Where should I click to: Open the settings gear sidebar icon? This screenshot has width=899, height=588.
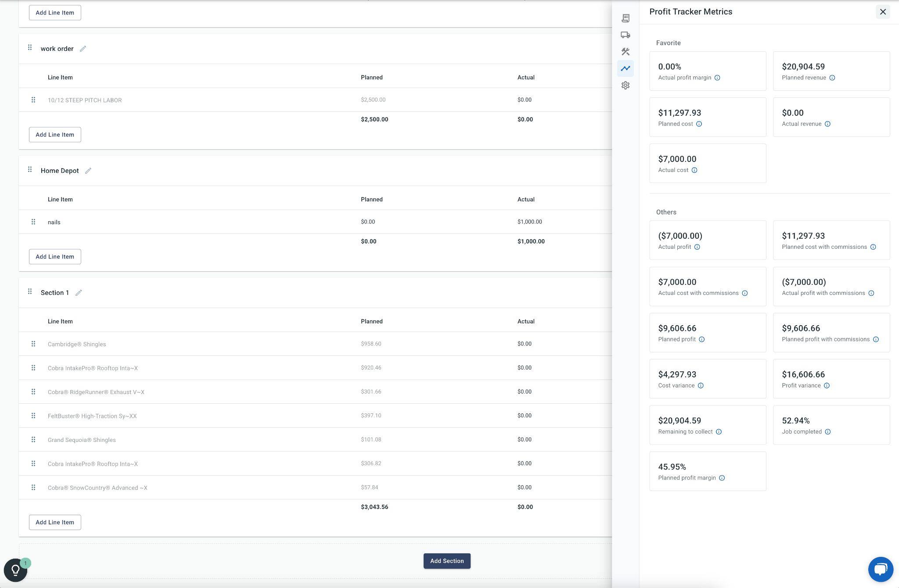click(x=626, y=85)
